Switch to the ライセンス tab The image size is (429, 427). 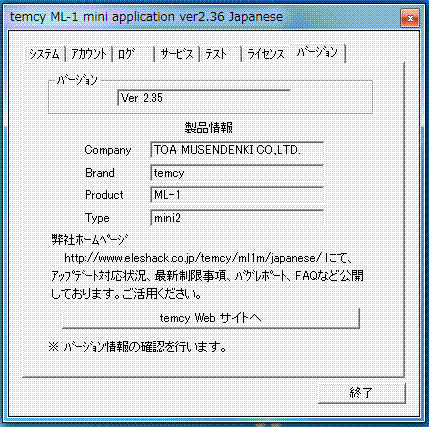pos(266,54)
